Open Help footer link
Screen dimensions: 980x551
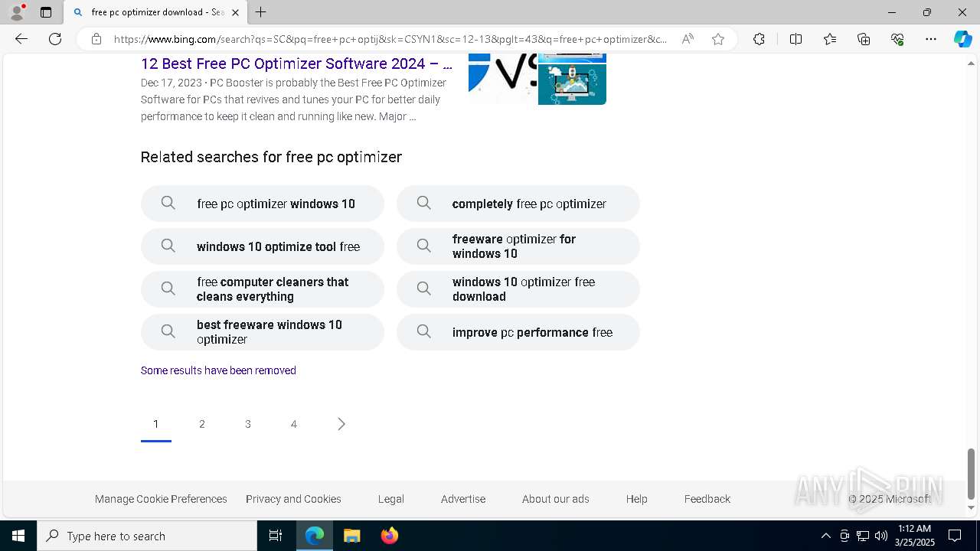[x=637, y=499]
